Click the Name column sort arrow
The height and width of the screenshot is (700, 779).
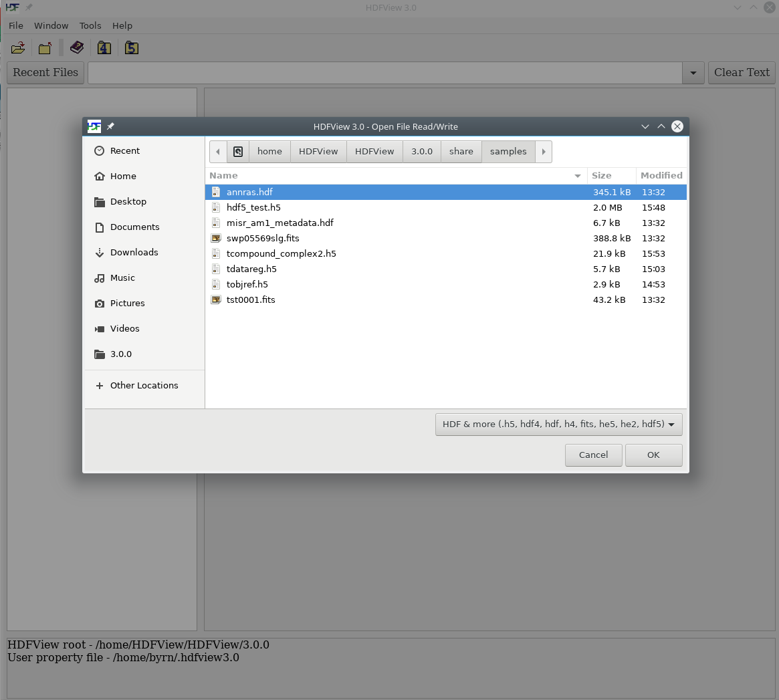click(x=577, y=176)
